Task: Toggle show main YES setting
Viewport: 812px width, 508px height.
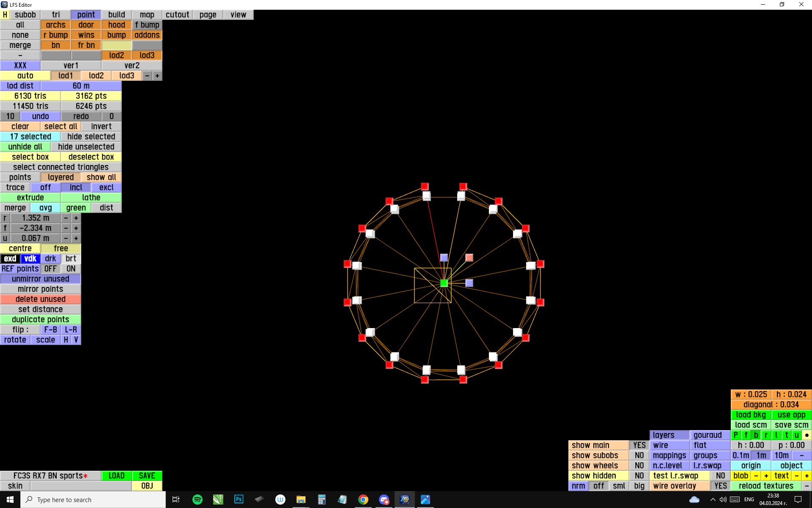Action: [639, 445]
